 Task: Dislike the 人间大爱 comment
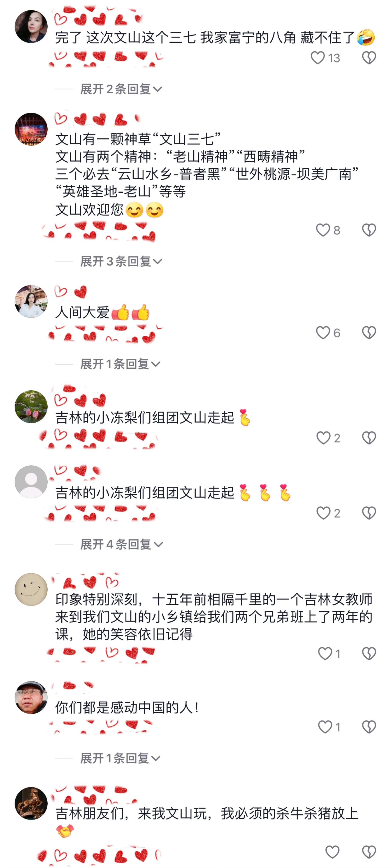tap(369, 333)
